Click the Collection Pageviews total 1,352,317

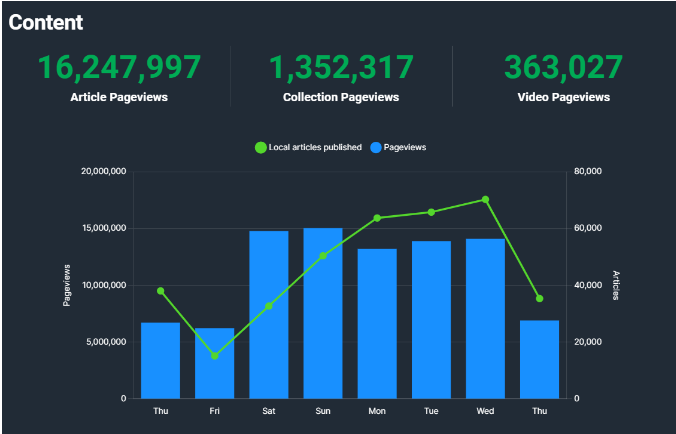click(341, 67)
